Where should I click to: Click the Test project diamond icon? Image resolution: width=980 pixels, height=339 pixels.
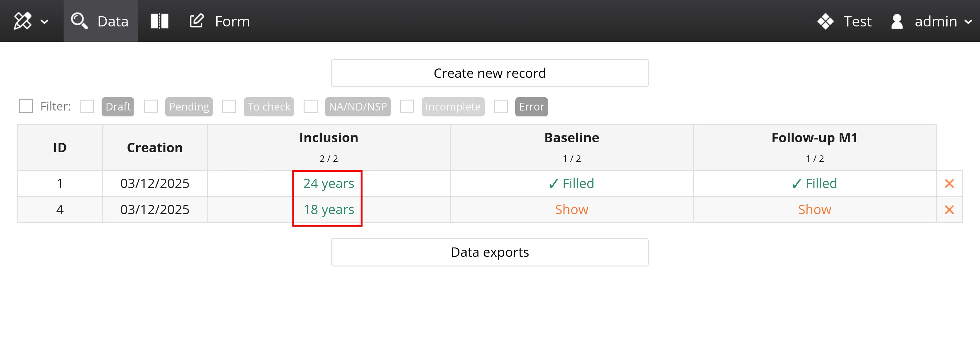(x=825, y=21)
